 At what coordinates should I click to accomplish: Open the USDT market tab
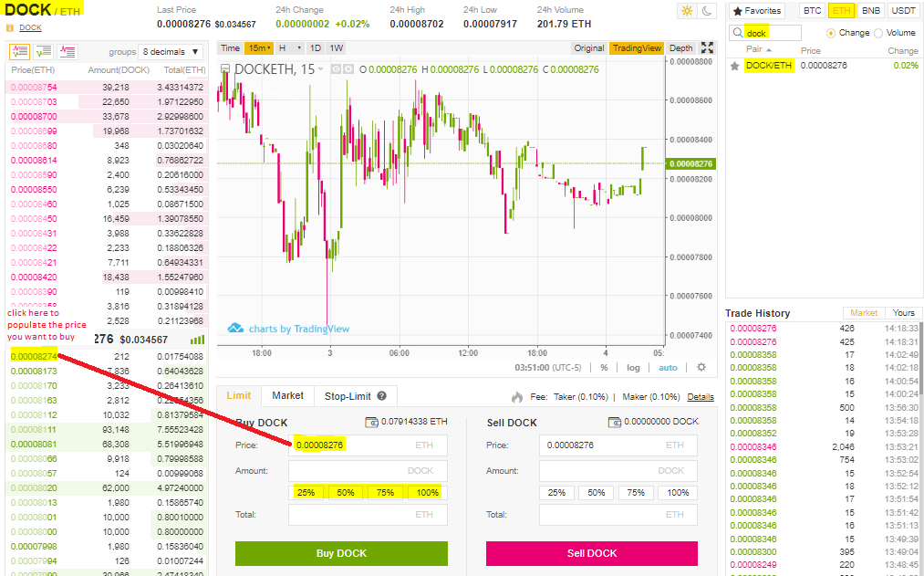coord(903,11)
